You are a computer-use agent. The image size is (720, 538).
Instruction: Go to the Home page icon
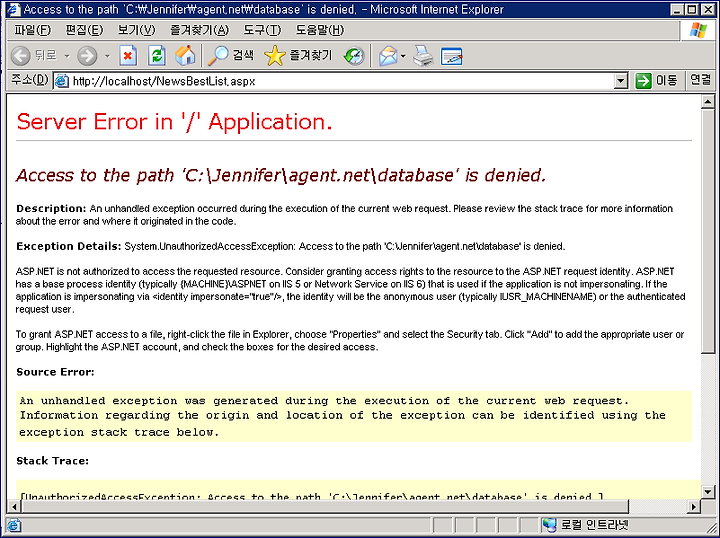click(185, 55)
